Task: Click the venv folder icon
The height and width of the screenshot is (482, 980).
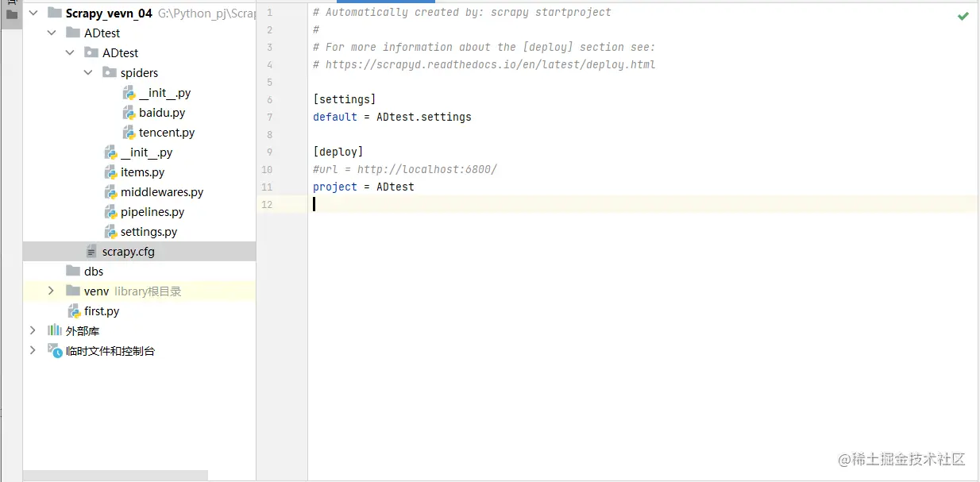Action: [73, 291]
